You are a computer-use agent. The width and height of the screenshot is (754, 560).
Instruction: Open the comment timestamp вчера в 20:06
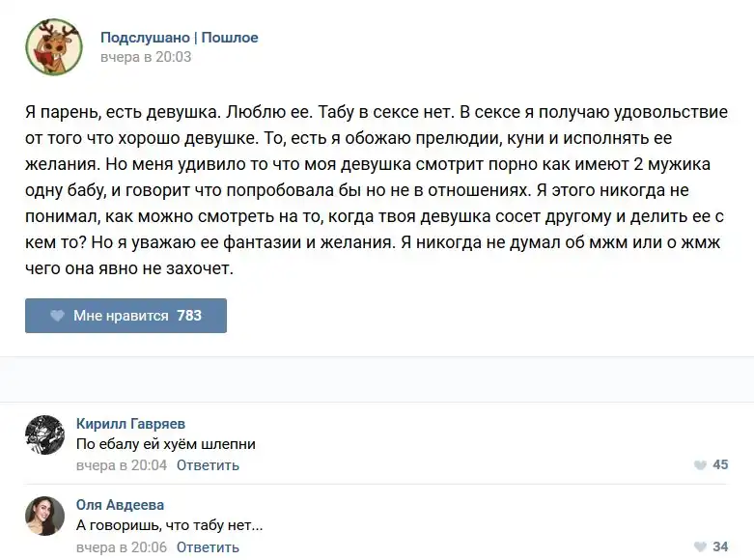pyautogui.click(x=122, y=546)
